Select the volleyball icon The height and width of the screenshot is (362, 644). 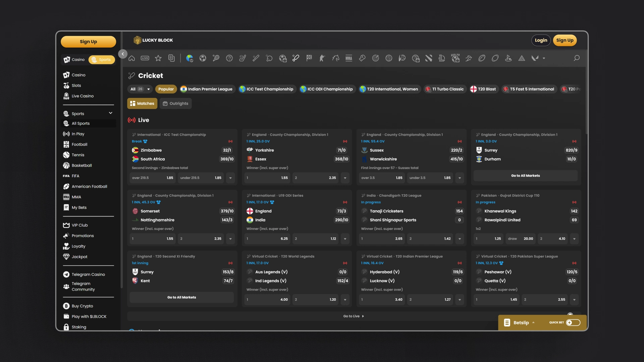point(389,58)
